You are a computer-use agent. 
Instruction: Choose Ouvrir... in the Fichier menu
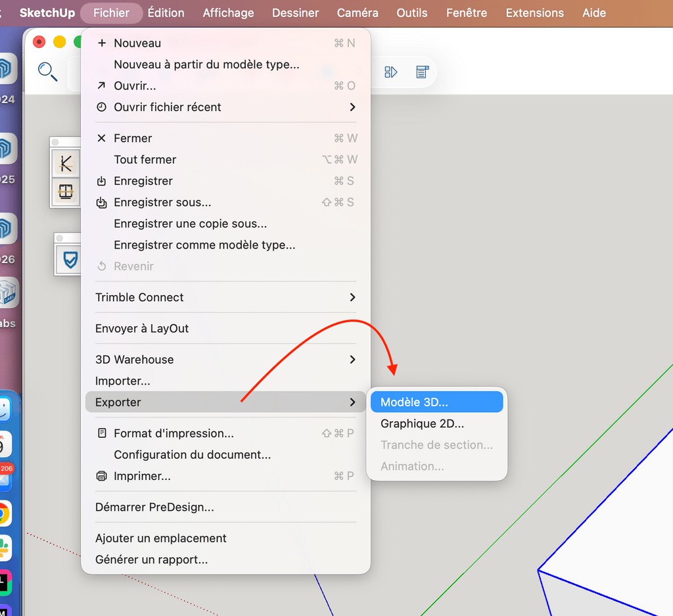[226, 86]
